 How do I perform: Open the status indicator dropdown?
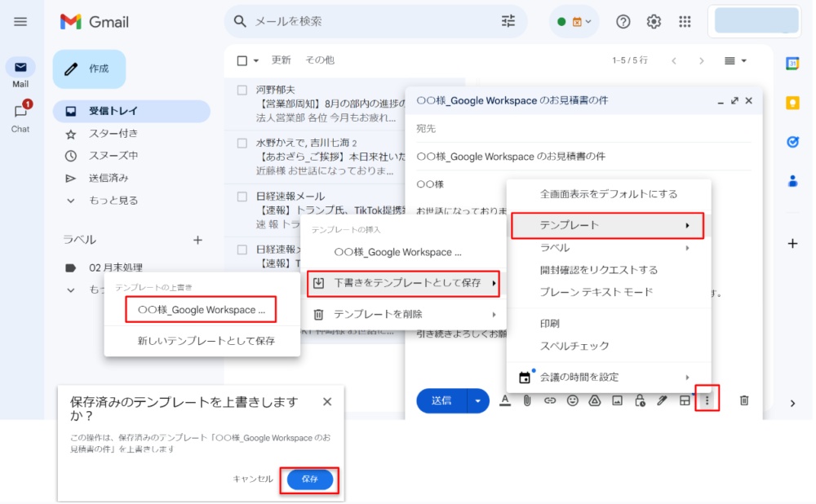click(x=574, y=22)
